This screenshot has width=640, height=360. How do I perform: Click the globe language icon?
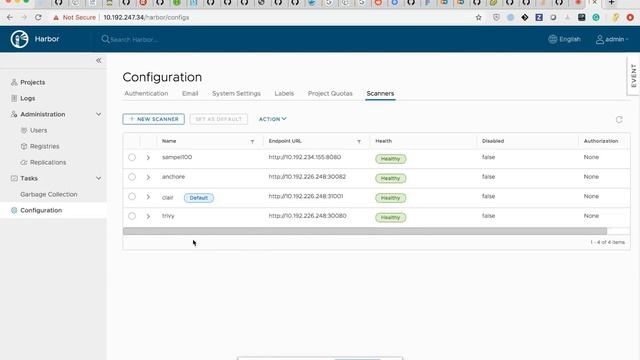[x=553, y=39]
